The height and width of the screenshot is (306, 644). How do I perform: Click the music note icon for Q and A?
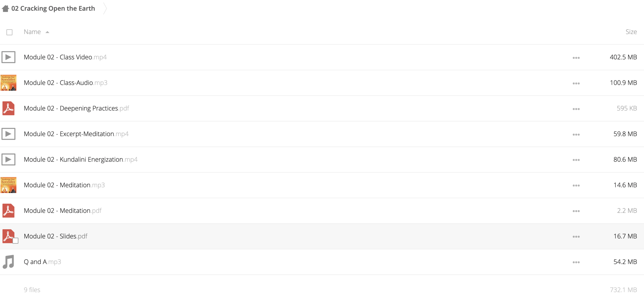click(8, 262)
